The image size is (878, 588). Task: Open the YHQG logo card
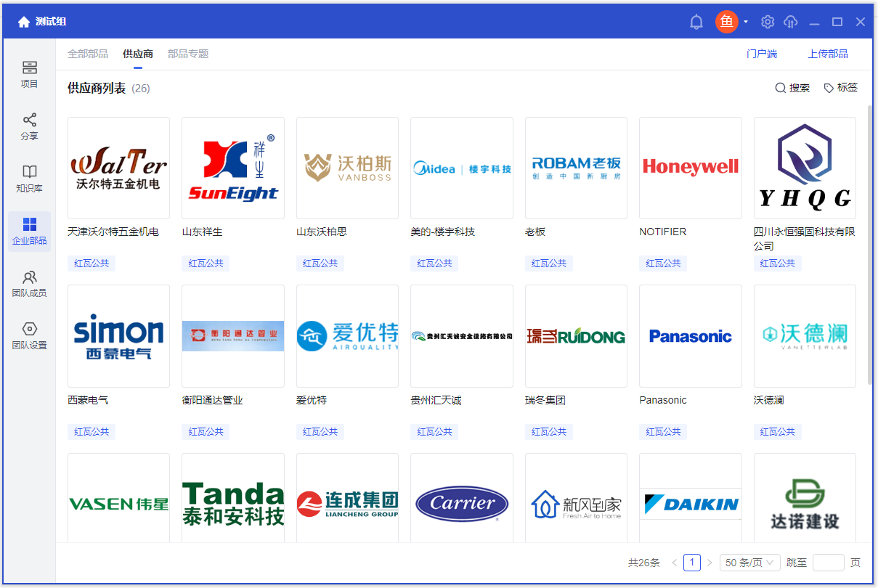[x=805, y=168]
